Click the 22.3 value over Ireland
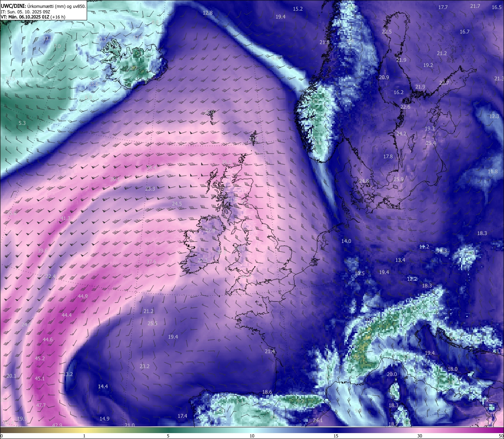The height and width of the screenshot is (439, 504). pyautogui.click(x=202, y=260)
